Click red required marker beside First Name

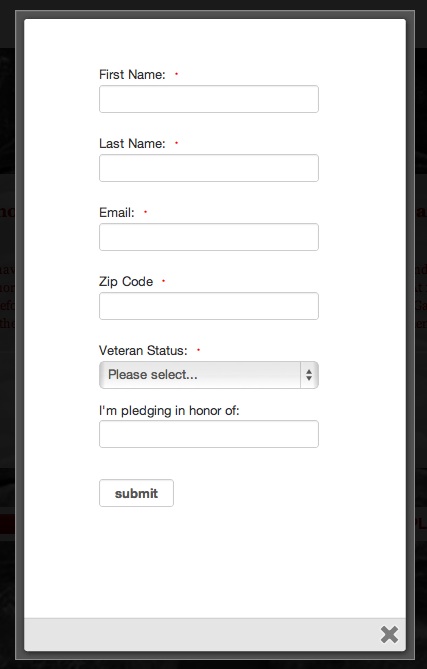[176, 74]
